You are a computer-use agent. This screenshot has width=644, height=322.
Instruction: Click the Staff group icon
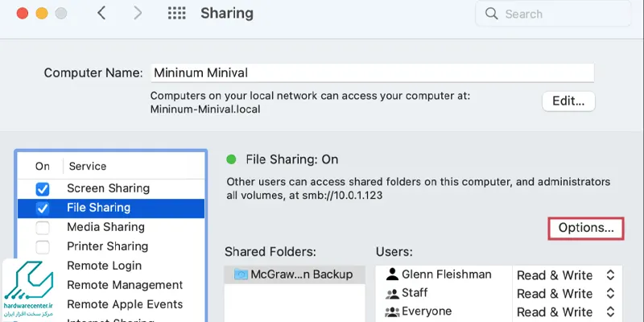[x=392, y=293]
